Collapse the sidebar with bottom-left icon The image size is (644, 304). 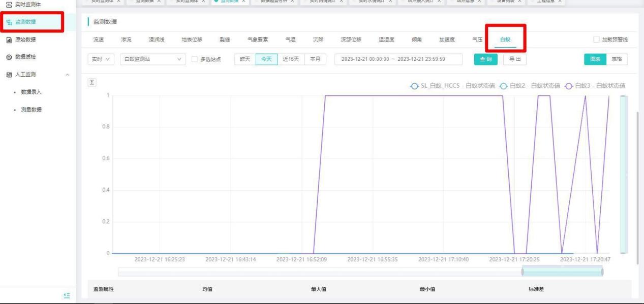pos(66,295)
